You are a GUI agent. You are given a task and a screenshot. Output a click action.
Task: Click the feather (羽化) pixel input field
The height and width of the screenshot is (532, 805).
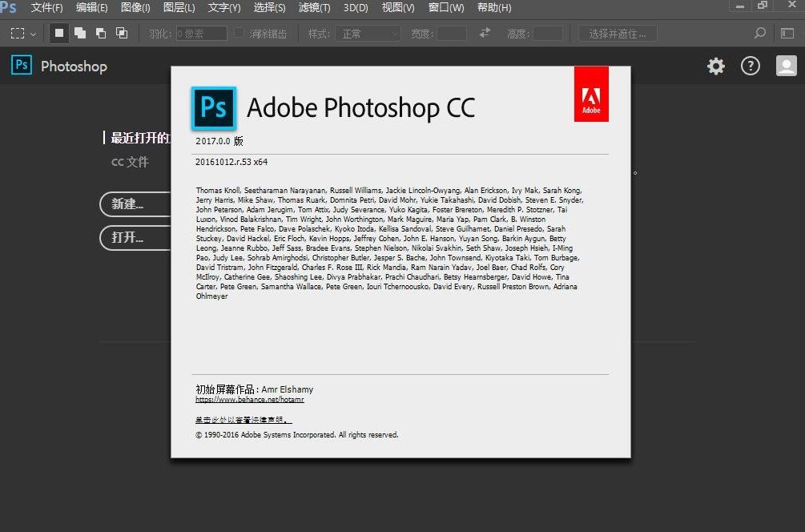click(201, 34)
